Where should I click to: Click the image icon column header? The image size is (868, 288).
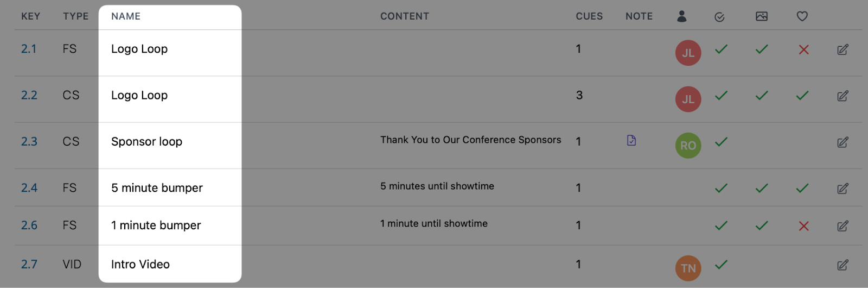(762, 16)
